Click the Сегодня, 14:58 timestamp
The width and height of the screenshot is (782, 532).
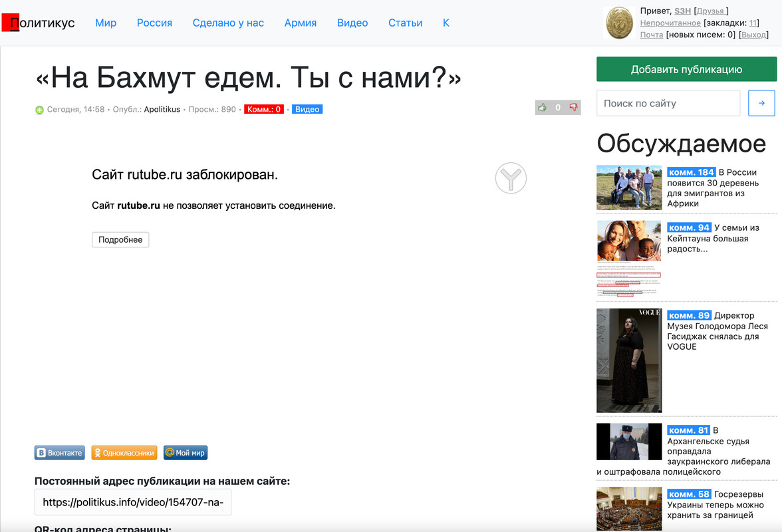pos(76,109)
